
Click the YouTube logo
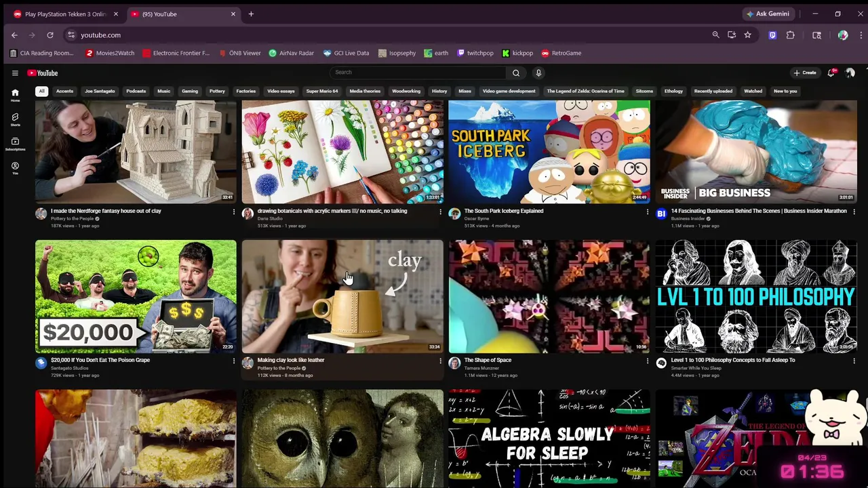(43, 73)
